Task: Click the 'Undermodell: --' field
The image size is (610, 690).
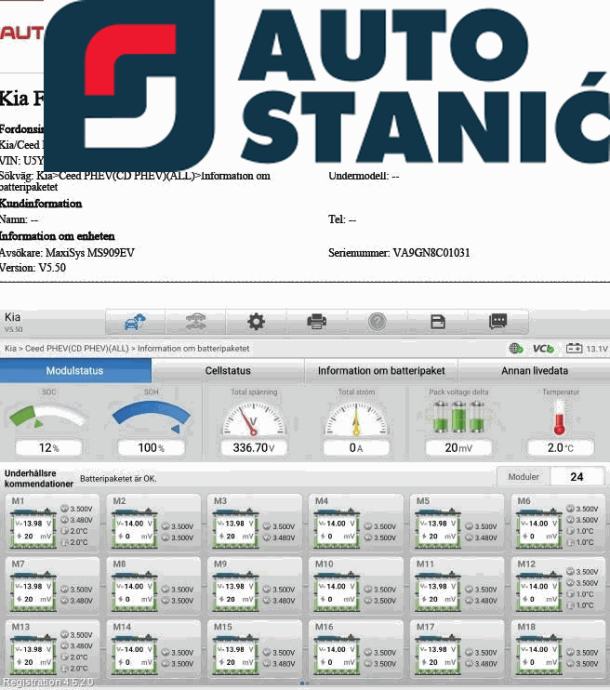Action: pyautogui.click(x=364, y=176)
